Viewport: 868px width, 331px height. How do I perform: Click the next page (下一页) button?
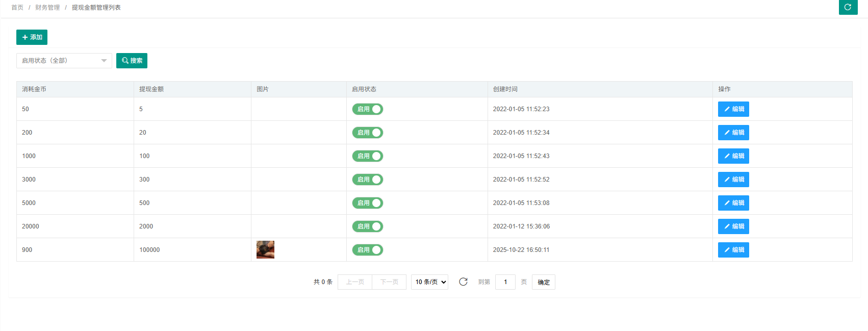[389, 282]
